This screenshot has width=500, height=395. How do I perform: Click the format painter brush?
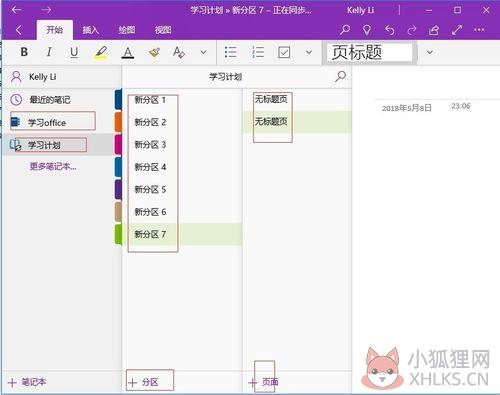(x=154, y=52)
